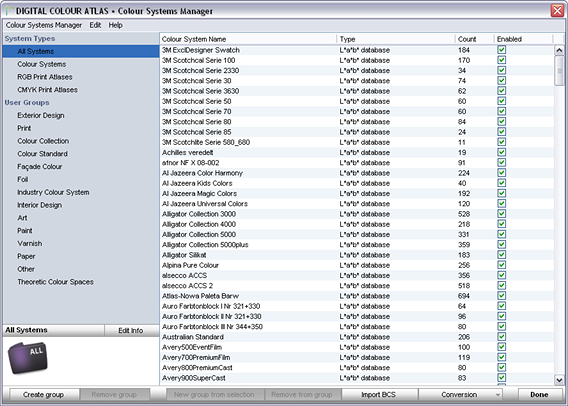Select the alsecco ACCS row
This screenshot has height=406, width=568.
coord(357,275)
